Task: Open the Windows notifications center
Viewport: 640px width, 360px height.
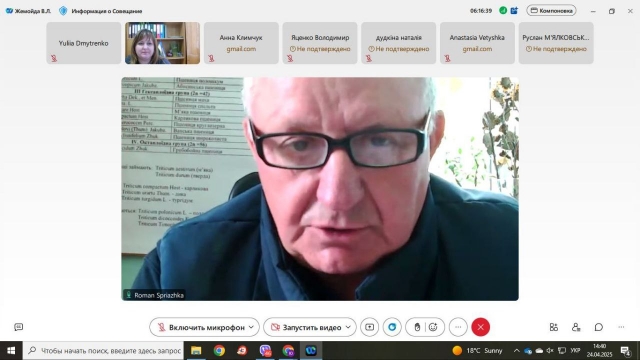Action: [626, 351]
